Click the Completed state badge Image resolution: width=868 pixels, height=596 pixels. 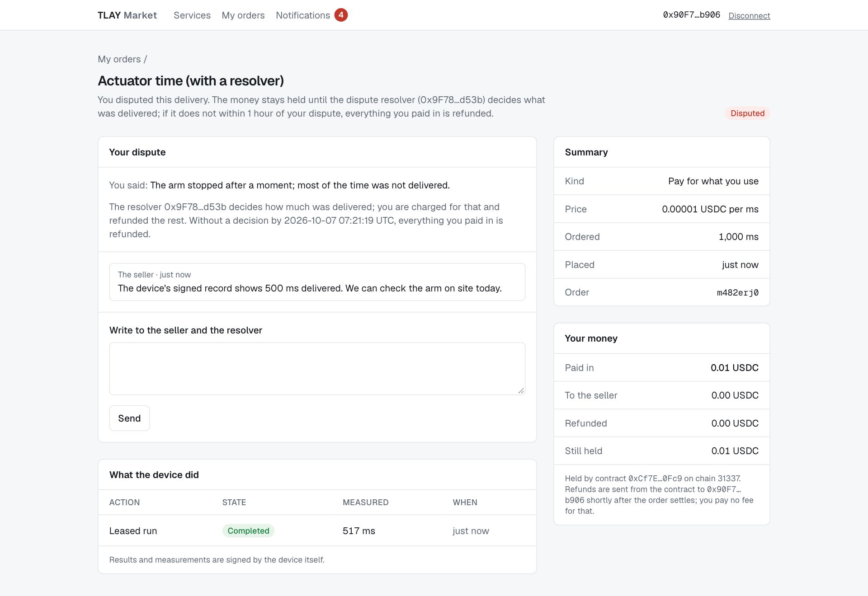[248, 531]
